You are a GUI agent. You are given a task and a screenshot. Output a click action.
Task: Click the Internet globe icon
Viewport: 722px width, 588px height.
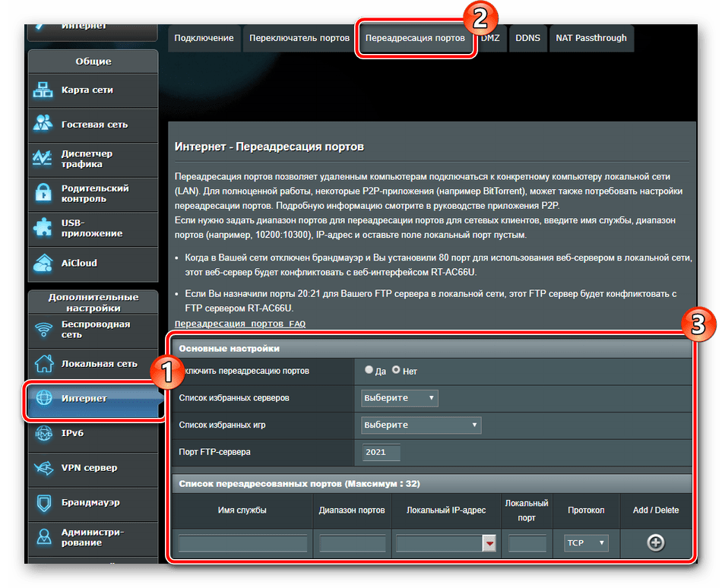[44, 398]
